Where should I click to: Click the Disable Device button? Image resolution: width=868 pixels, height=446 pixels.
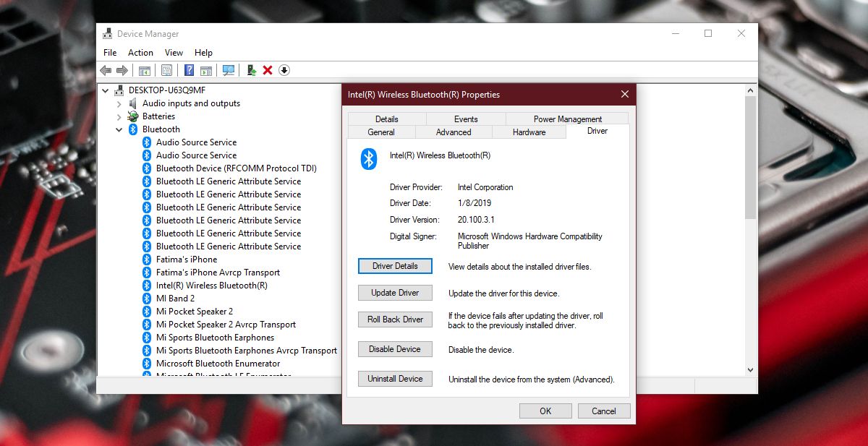point(395,348)
